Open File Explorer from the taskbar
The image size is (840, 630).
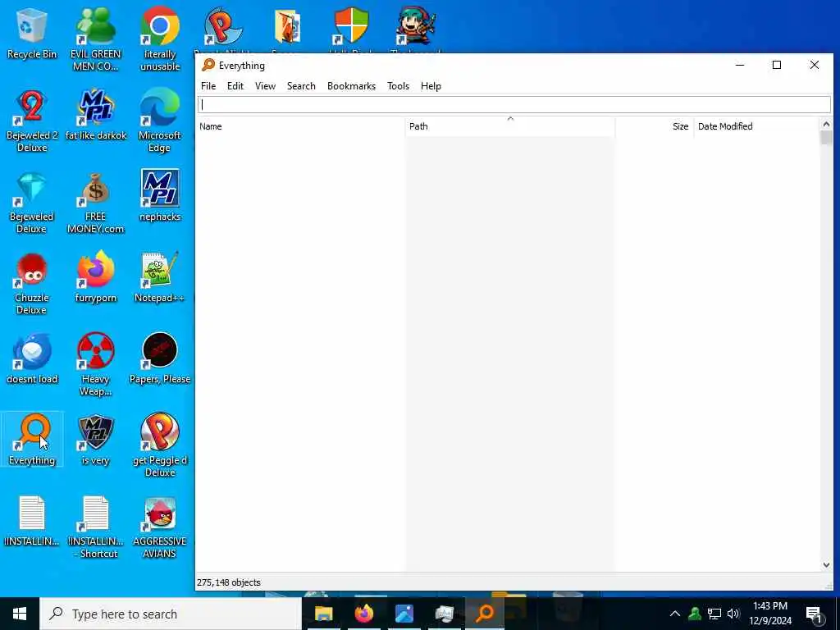pyautogui.click(x=323, y=614)
